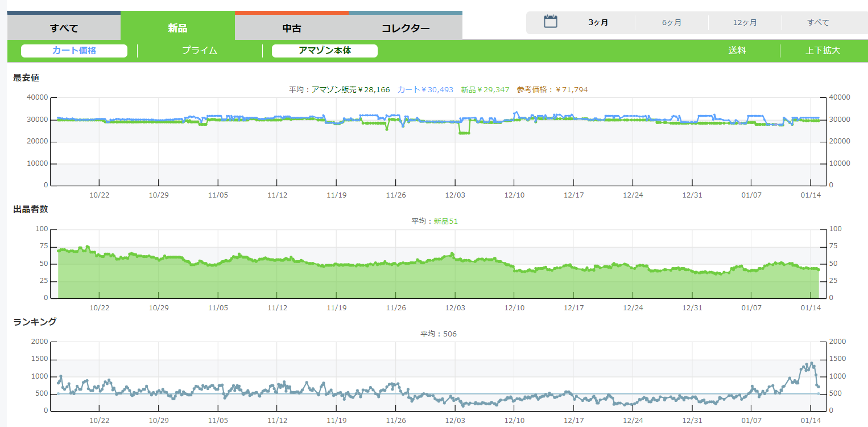This screenshot has width=868, height=427.
Task: Toggle the アマゾン本体 filter
Action: [x=325, y=51]
